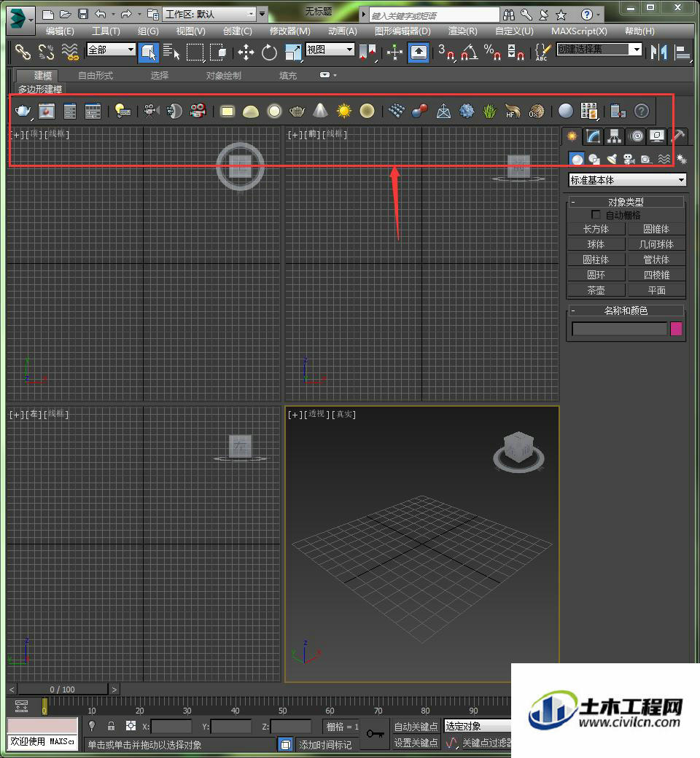The width and height of the screenshot is (700, 758).
Task: Click the Mirror tool icon
Action: 658,52
